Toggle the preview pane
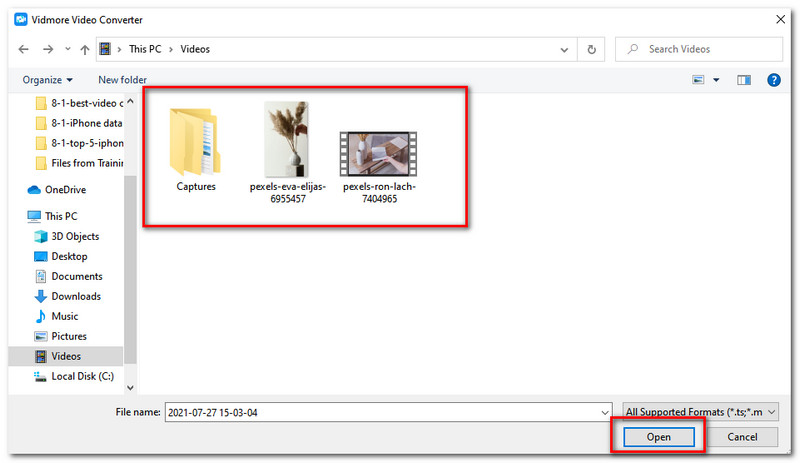The width and height of the screenshot is (800, 463). pos(744,80)
